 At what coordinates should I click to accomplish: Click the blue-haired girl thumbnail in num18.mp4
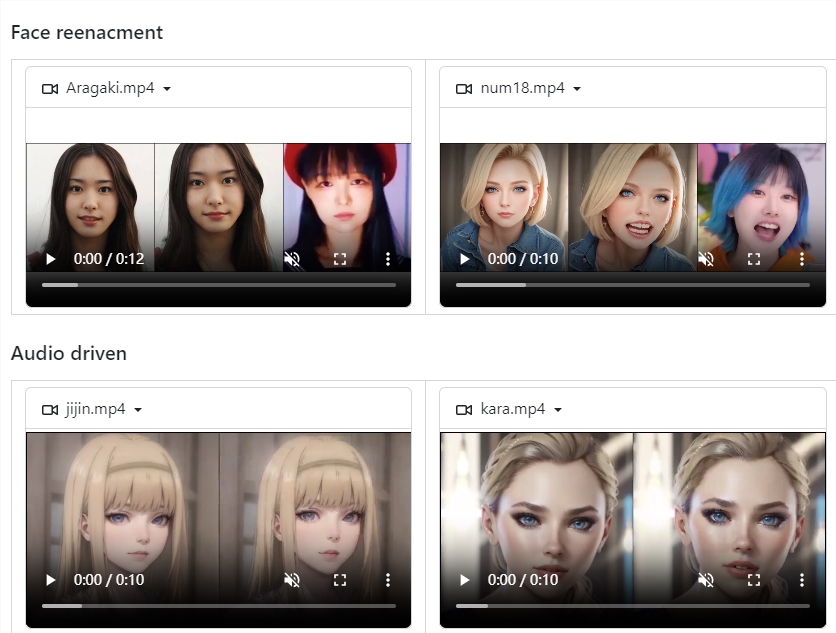click(762, 195)
